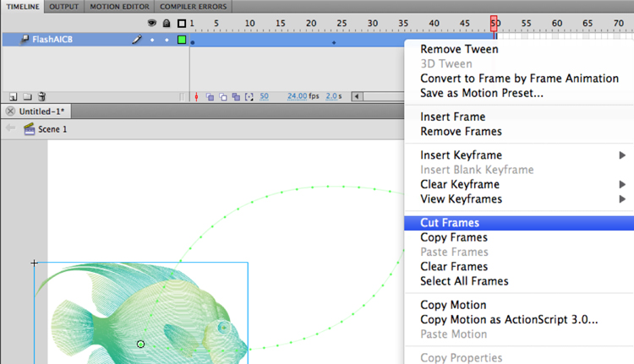Toggle Edit Multiple Frames button
The height and width of the screenshot is (364, 634).
[x=236, y=96]
